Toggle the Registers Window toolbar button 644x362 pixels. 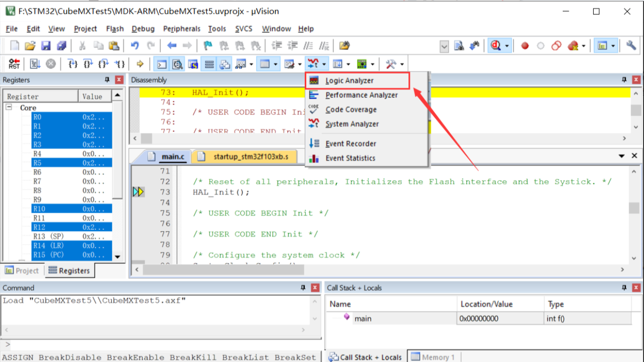click(x=209, y=64)
